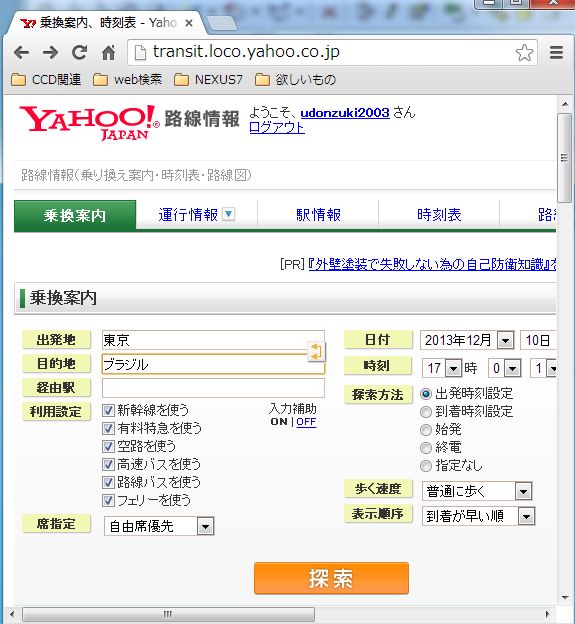Close the 乗換案内 browser tab

(189, 23)
